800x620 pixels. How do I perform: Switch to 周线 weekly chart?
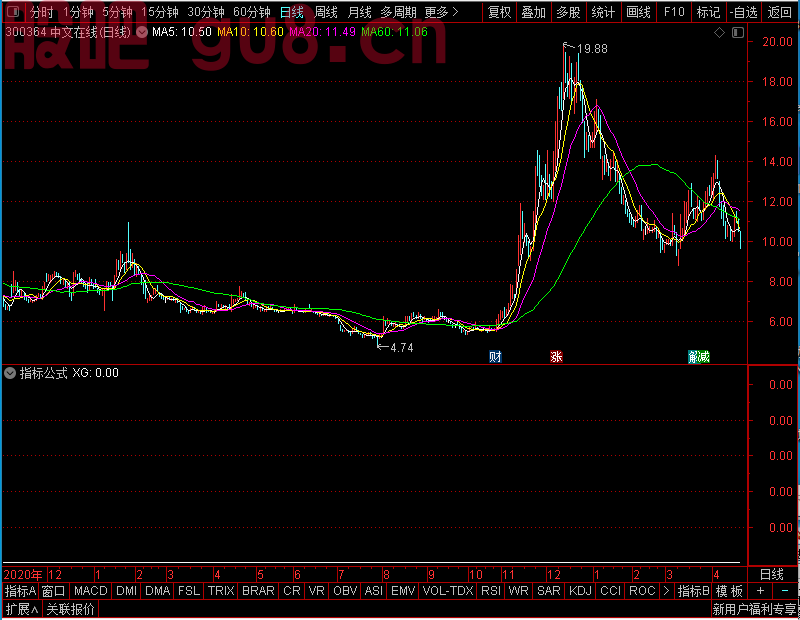326,12
